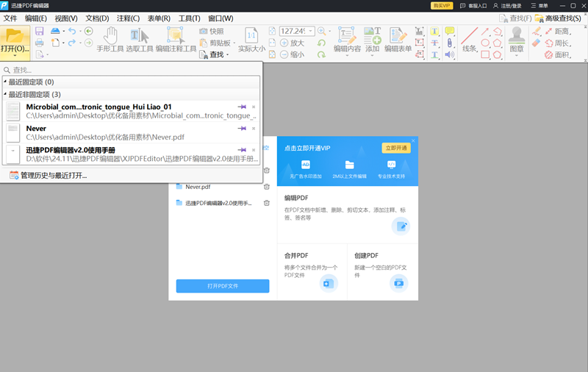
Task: Open 高级查找(S) advanced search
Action: point(558,18)
